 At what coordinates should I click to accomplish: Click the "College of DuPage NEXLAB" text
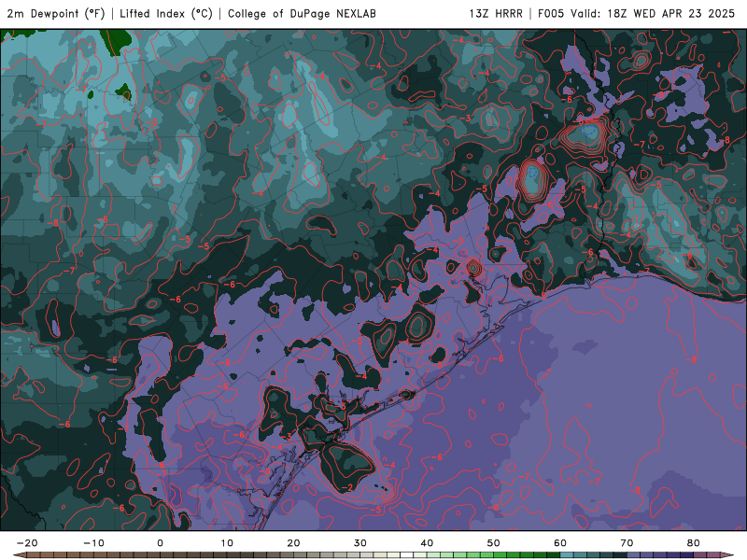[x=302, y=13]
